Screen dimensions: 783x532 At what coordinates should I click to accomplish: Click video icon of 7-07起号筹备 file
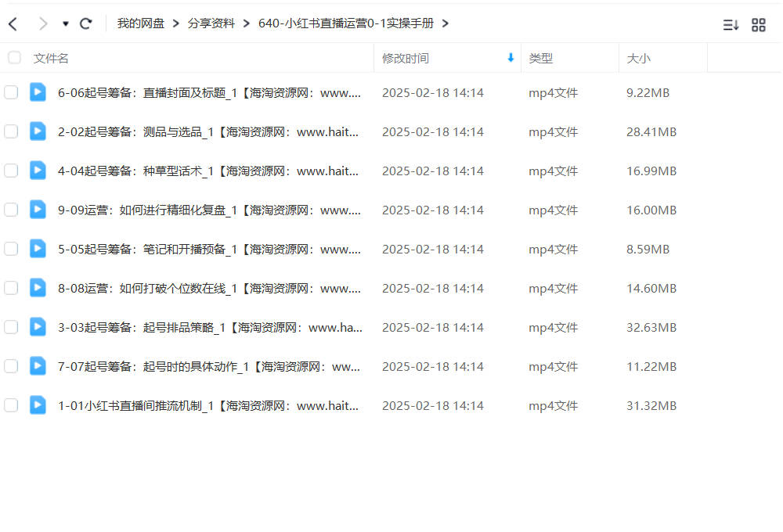click(38, 366)
